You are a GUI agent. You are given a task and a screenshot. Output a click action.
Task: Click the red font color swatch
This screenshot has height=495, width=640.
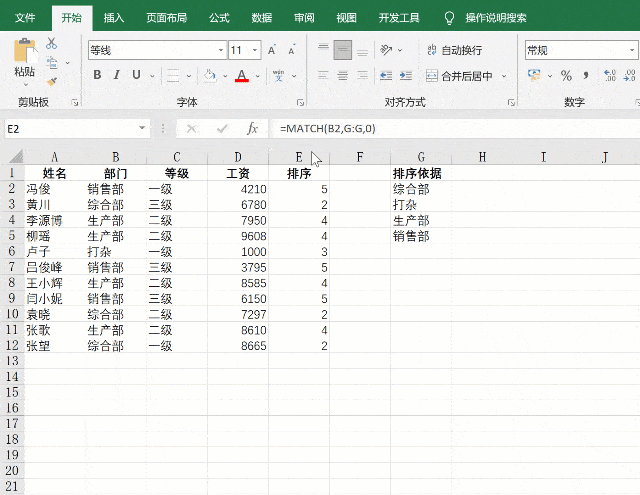click(241, 76)
